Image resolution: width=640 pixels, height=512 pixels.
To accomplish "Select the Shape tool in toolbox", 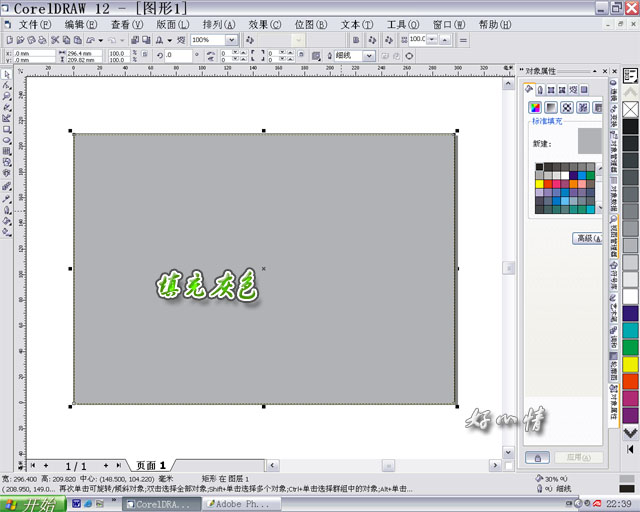I will [7, 85].
